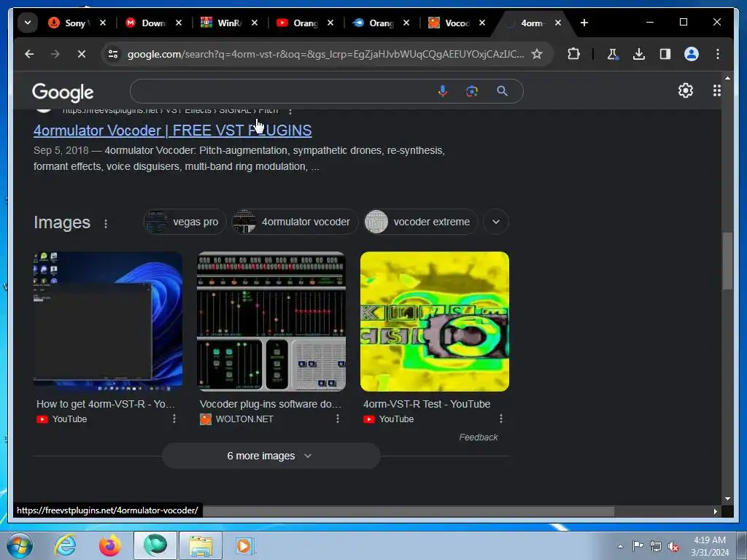Image resolution: width=747 pixels, height=560 pixels.
Task: Open media player taskbar icon
Action: (245, 545)
